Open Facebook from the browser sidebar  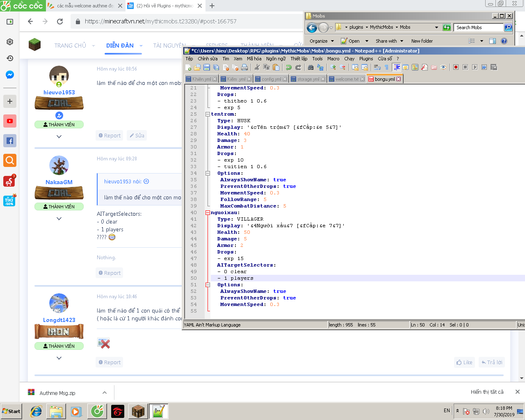click(x=10, y=141)
